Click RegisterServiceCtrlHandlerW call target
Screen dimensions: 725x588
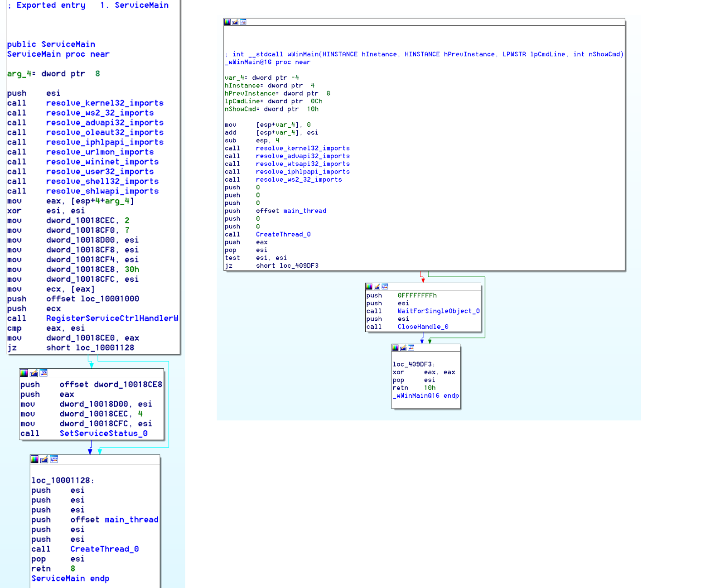click(112, 318)
